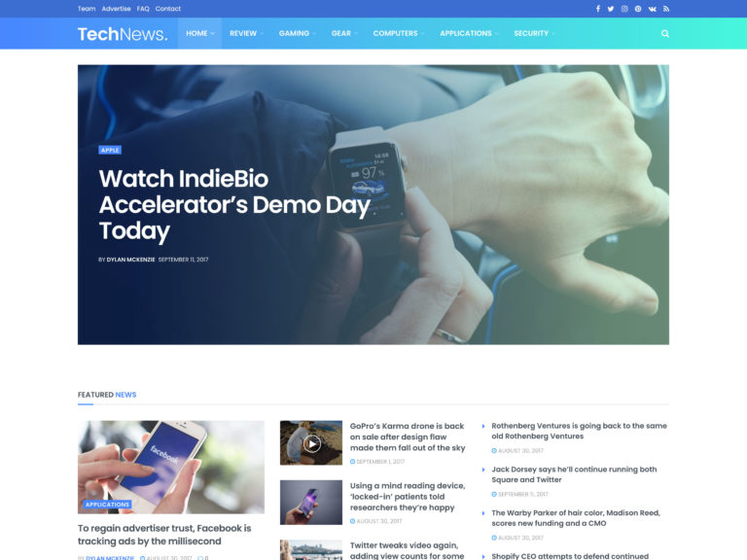This screenshot has width=747, height=560.
Task: Open the Computers menu item
Action: coord(396,33)
